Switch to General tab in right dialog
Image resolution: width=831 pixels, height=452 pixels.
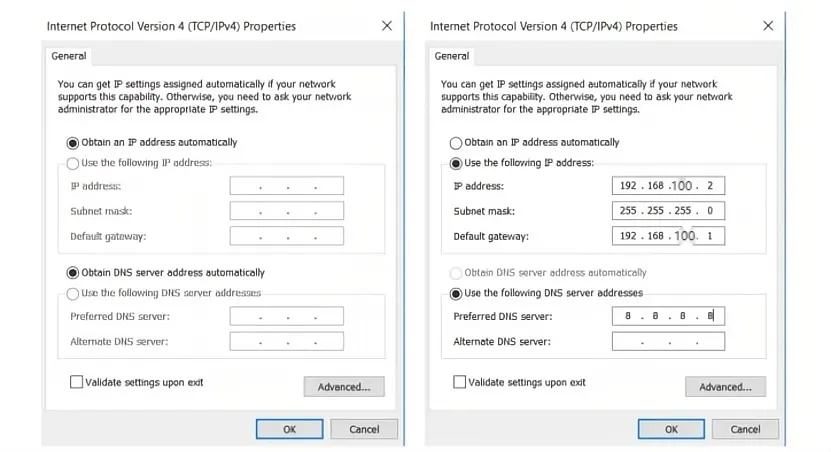(452, 56)
